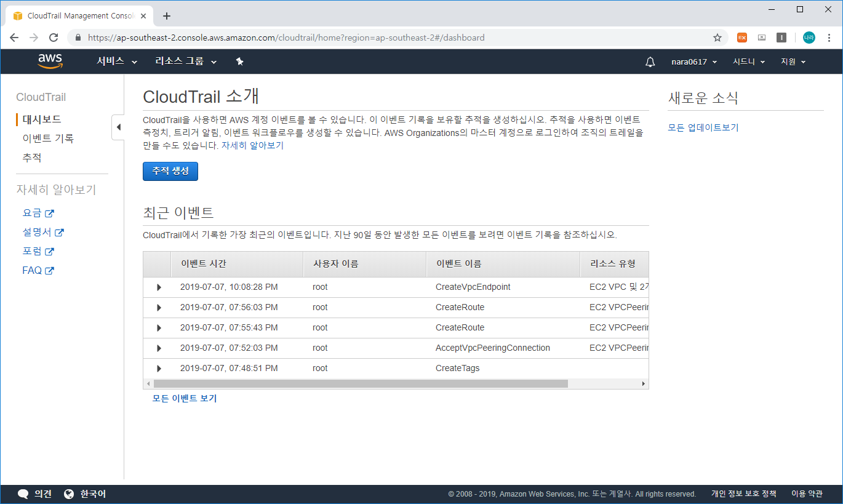The width and height of the screenshot is (843, 504).
Task: Open the notifications bell icon
Action: pos(650,62)
